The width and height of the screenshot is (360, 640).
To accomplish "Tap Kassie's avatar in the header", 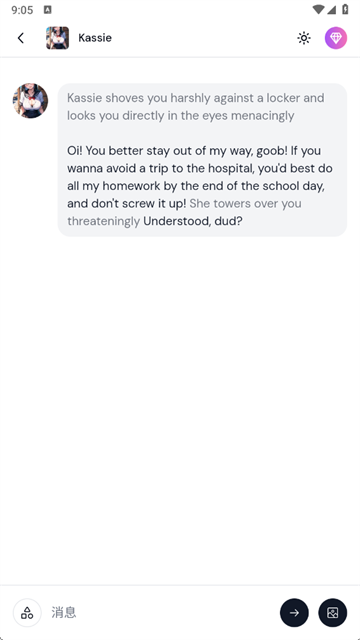I will point(57,38).
